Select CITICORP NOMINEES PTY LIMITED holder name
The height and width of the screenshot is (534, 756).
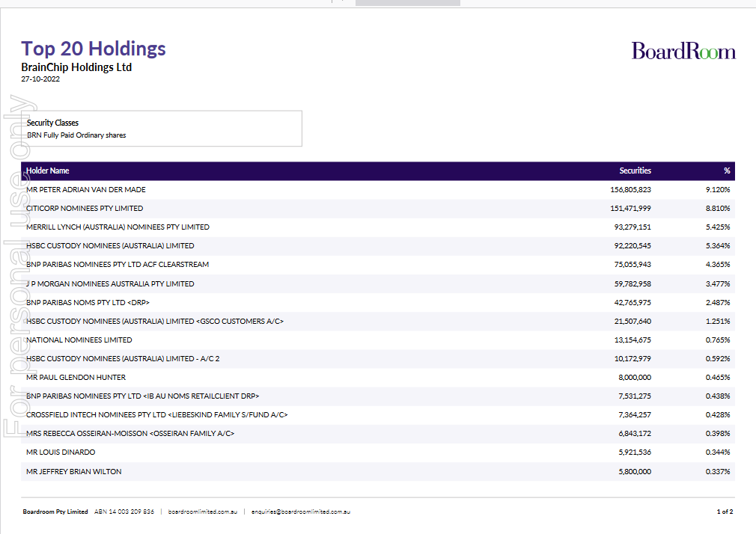click(x=85, y=209)
